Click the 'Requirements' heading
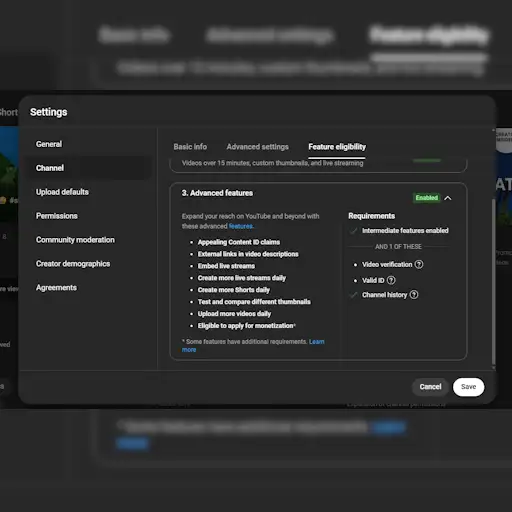 (x=372, y=216)
